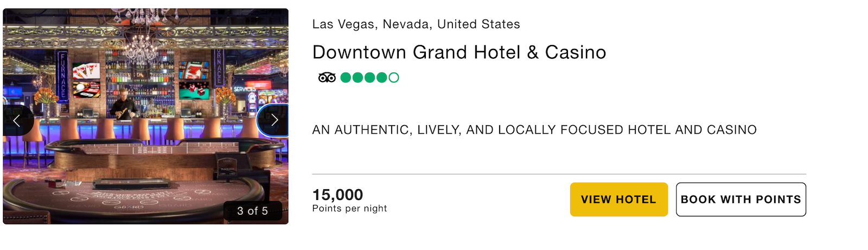Click the 'Points per night' label
Image resolution: width=868 pixels, height=250 pixels.
coord(349,209)
